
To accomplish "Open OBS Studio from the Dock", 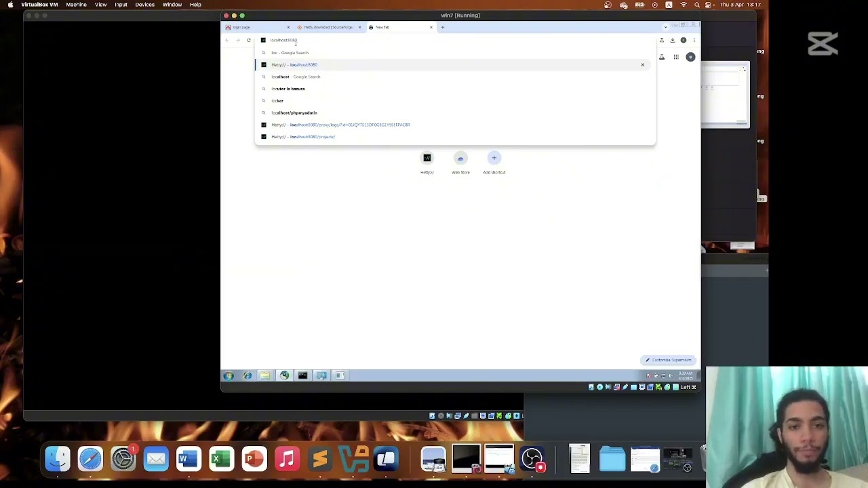I will coord(532,459).
